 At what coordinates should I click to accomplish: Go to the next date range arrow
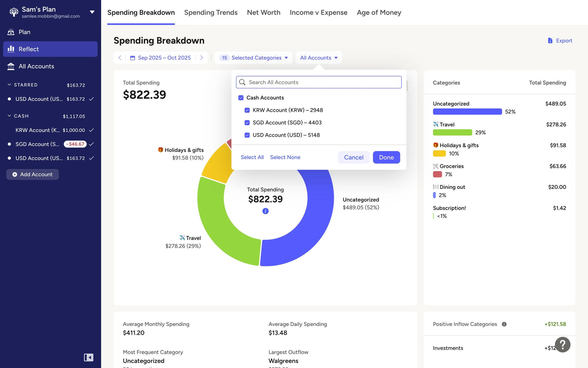click(x=202, y=58)
